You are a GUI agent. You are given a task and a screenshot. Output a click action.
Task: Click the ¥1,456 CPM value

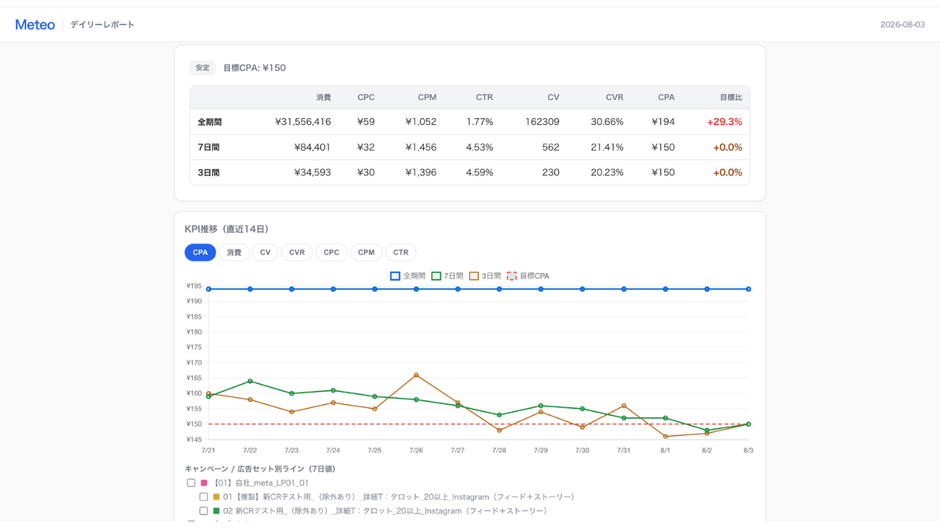[x=421, y=147]
